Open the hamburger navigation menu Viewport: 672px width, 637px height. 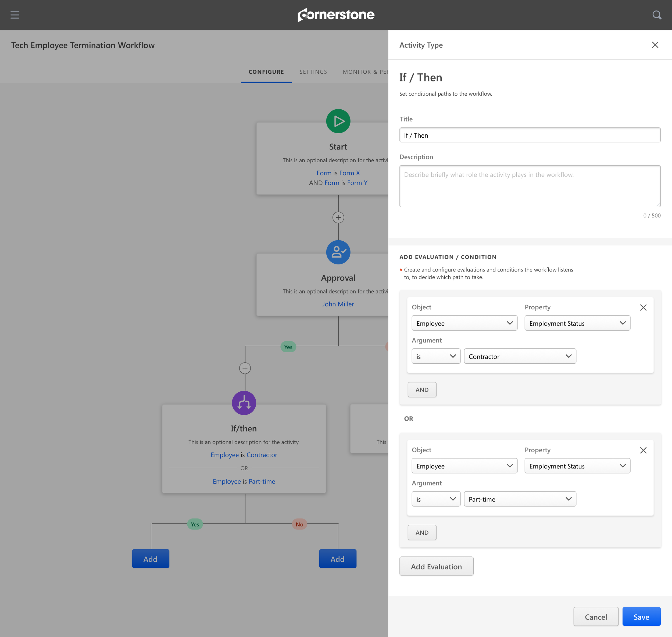click(x=15, y=15)
